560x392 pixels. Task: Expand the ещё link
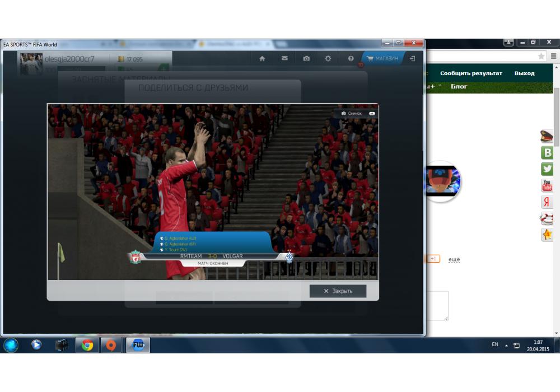[454, 260]
